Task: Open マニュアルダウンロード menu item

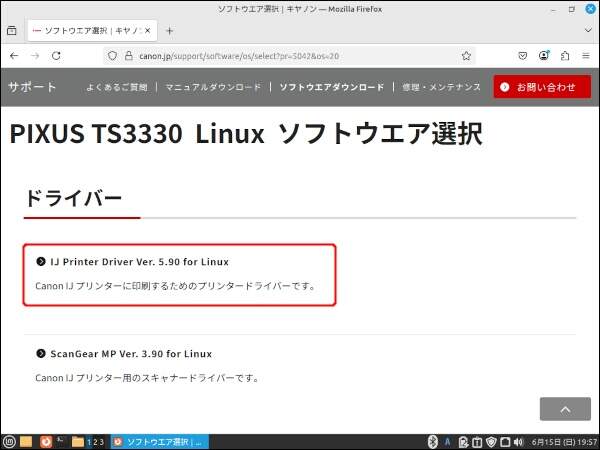Action: click(x=213, y=87)
